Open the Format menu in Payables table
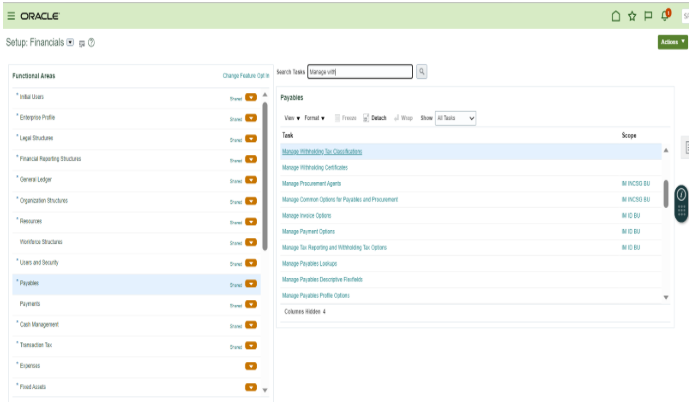Viewport: 692px width, 414px height. pos(314,118)
